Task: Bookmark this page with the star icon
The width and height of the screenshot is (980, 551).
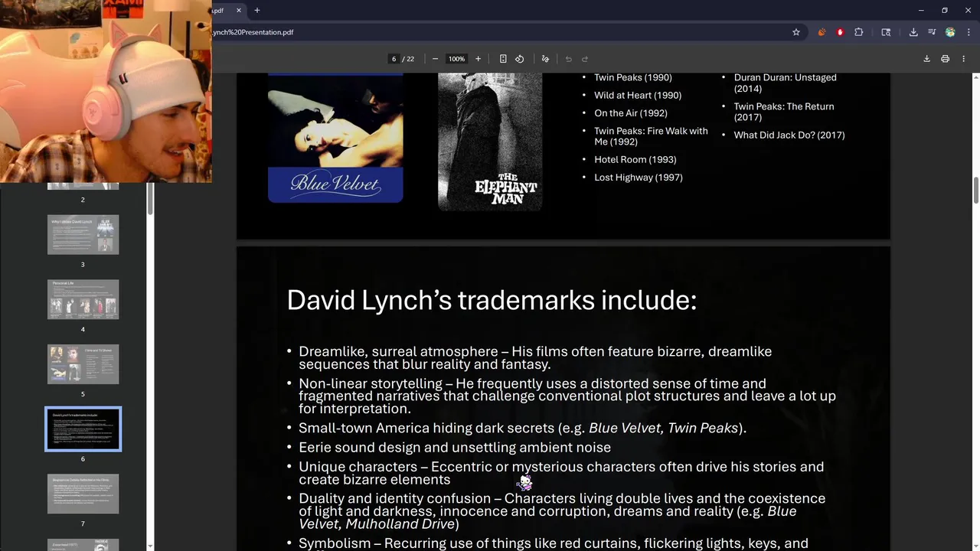Action: (796, 32)
